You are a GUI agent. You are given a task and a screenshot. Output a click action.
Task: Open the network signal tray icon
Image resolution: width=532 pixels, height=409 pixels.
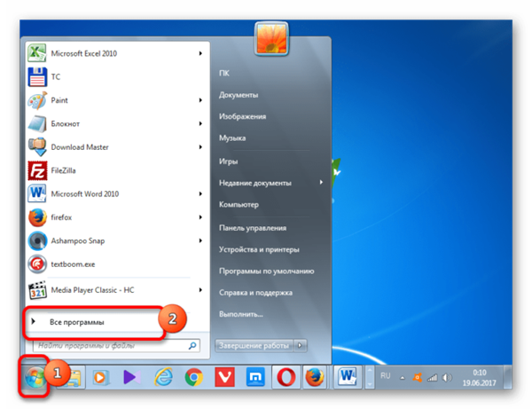pos(433,377)
